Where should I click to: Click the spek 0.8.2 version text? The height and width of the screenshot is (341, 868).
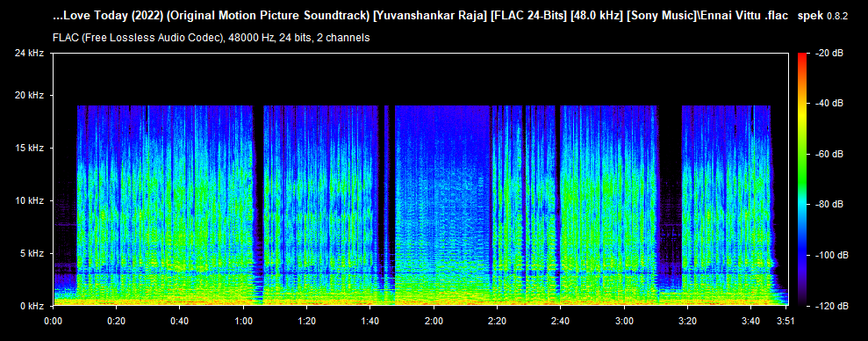point(822,18)
